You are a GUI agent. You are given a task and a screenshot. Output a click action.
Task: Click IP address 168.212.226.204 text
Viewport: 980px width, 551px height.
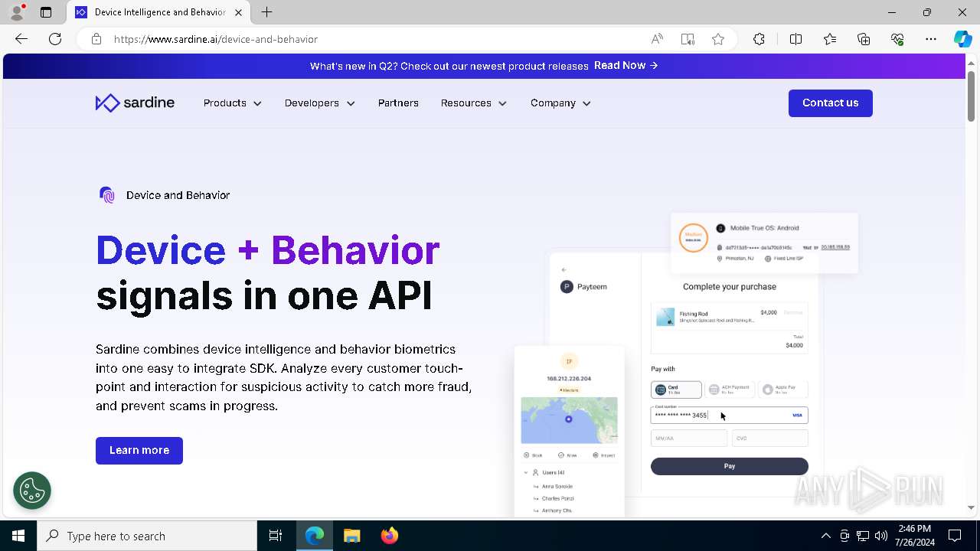pos(569,379)
